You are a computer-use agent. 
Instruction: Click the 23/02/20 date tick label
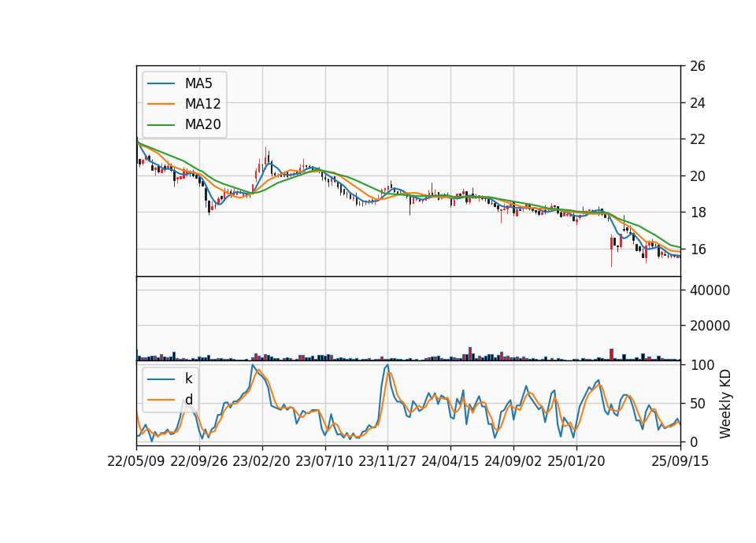click(x=261, y=461)
